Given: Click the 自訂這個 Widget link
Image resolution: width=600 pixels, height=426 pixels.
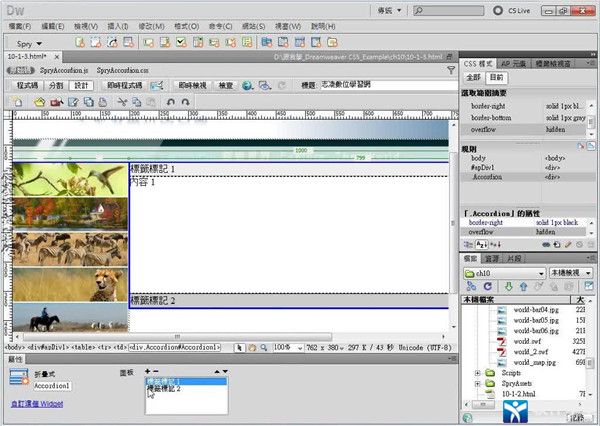Looking at the screenshot, I should 37,403.
